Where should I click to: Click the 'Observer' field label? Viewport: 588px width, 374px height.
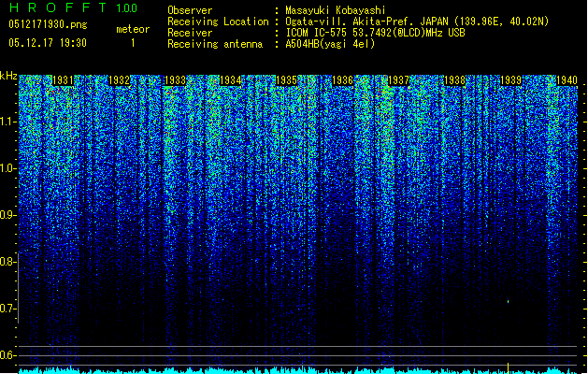[x=190, y=10]
